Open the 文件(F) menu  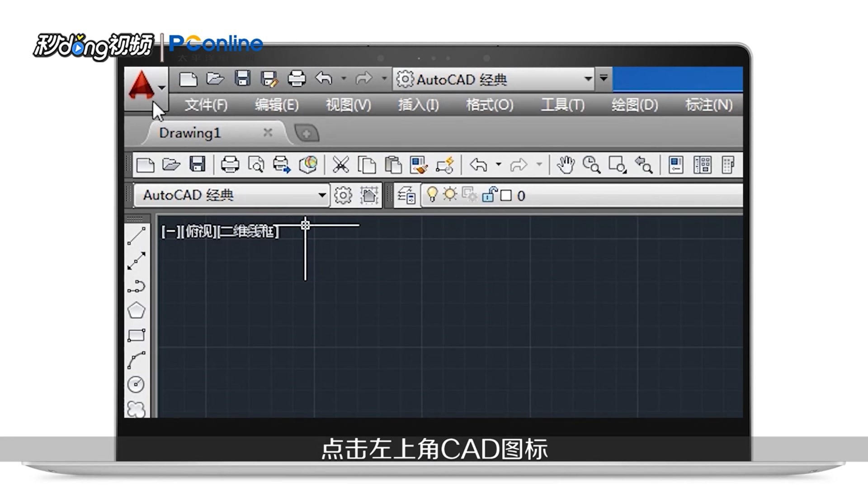[x=206, y=105]
